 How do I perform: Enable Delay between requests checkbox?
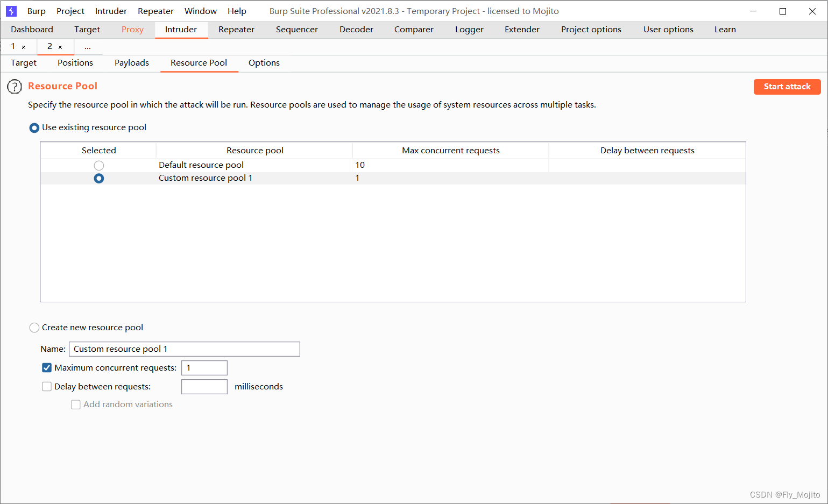[47, 387]
